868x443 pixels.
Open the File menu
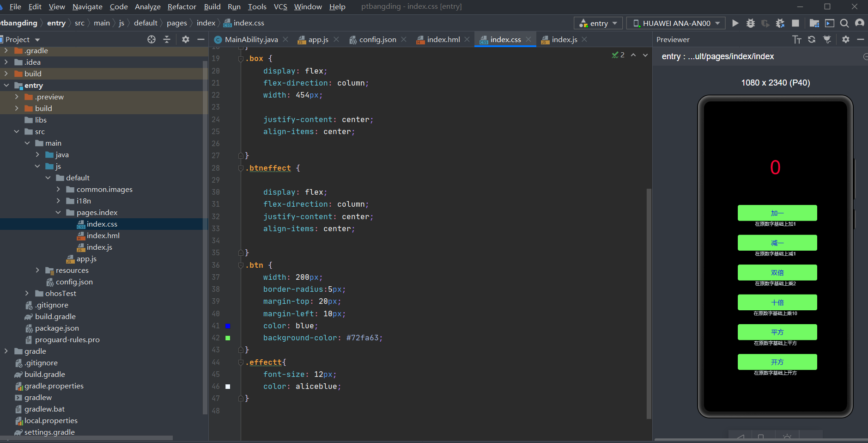[15, 6]
